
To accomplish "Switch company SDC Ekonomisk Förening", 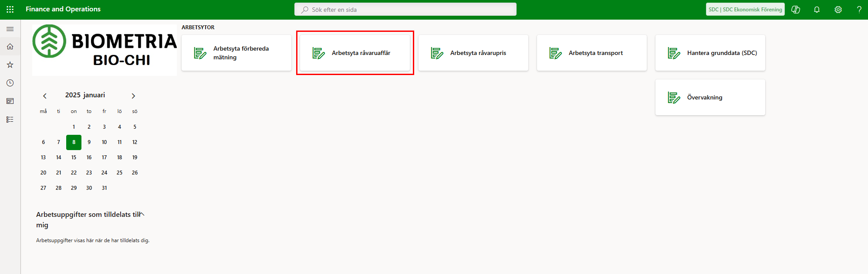I will point(745,9).
